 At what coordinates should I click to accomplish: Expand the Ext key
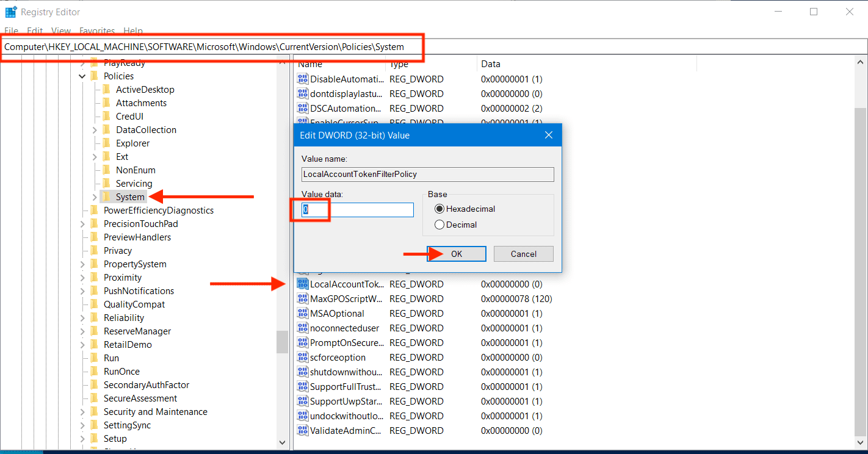[95, 157]
